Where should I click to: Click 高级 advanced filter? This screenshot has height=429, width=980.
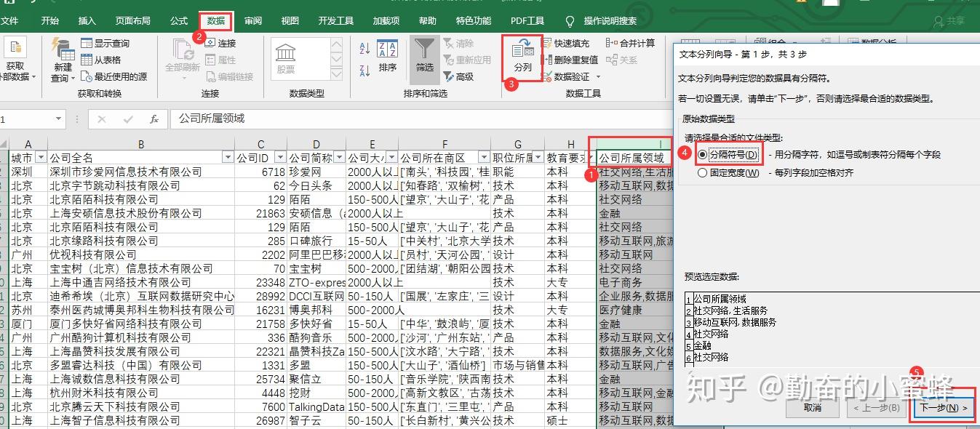(x=458, y=76)
